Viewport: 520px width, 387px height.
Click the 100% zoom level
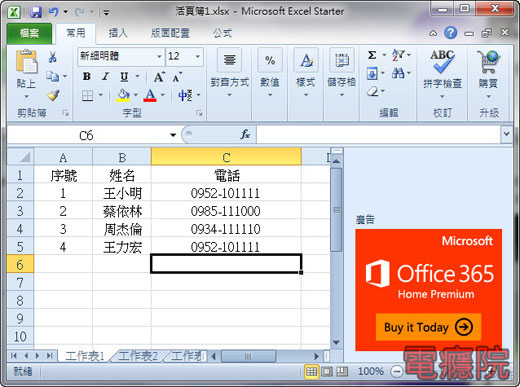pos(371,371)
